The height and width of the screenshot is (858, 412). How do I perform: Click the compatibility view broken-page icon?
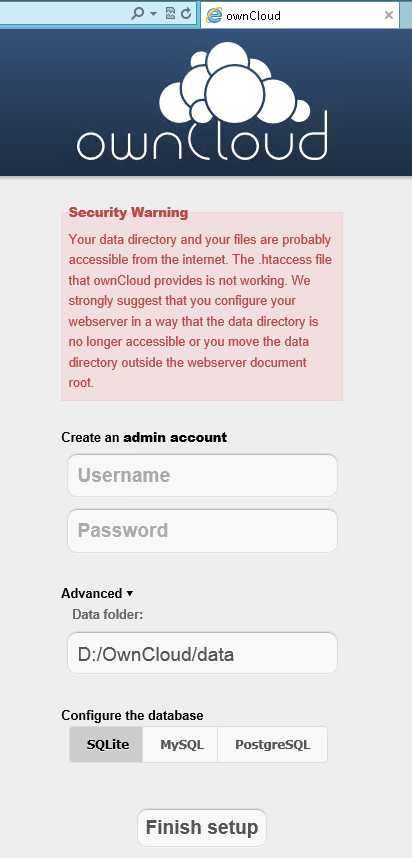[x=170, y=14]
